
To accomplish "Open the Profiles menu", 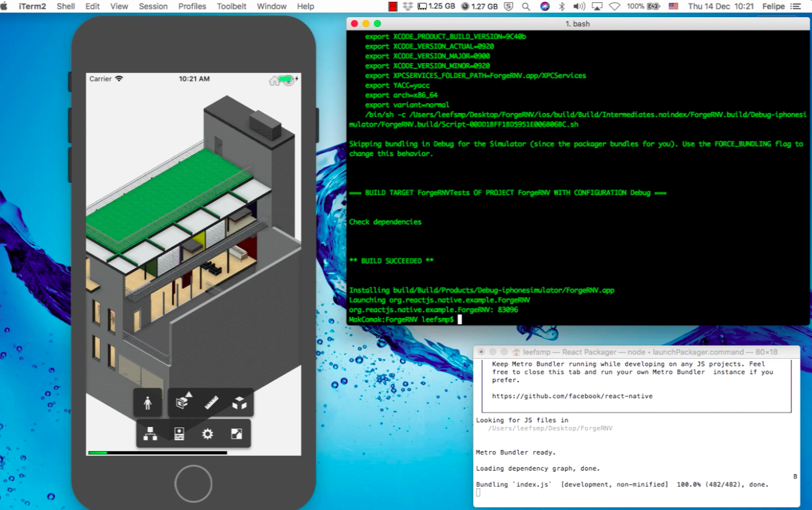I will [192, 6].
